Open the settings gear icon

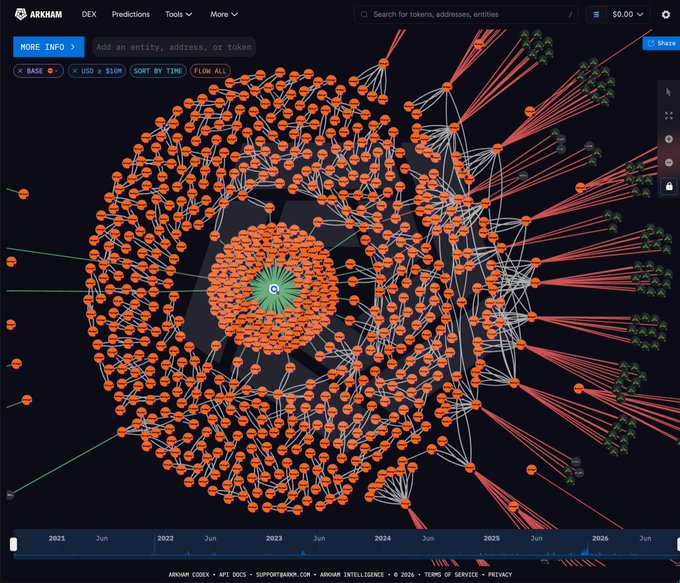point(666,14)
